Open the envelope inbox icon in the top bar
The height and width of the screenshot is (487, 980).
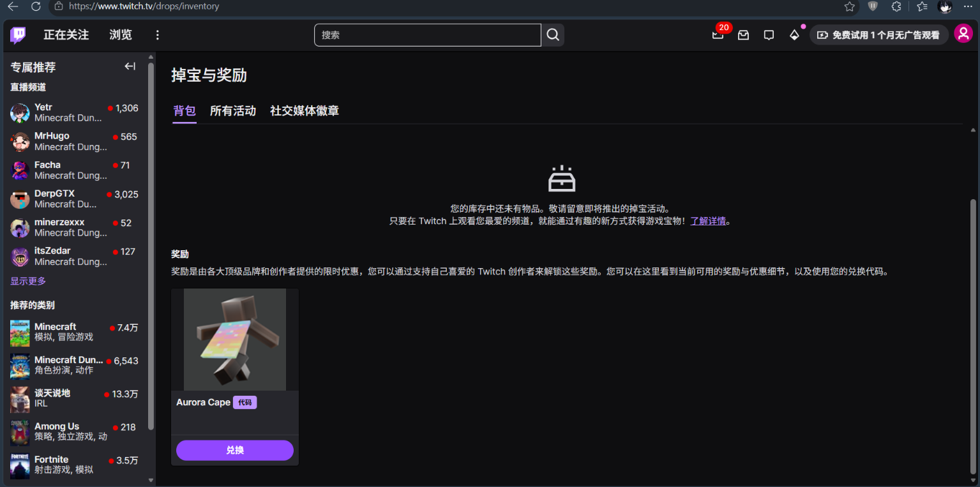pos(743,35)
